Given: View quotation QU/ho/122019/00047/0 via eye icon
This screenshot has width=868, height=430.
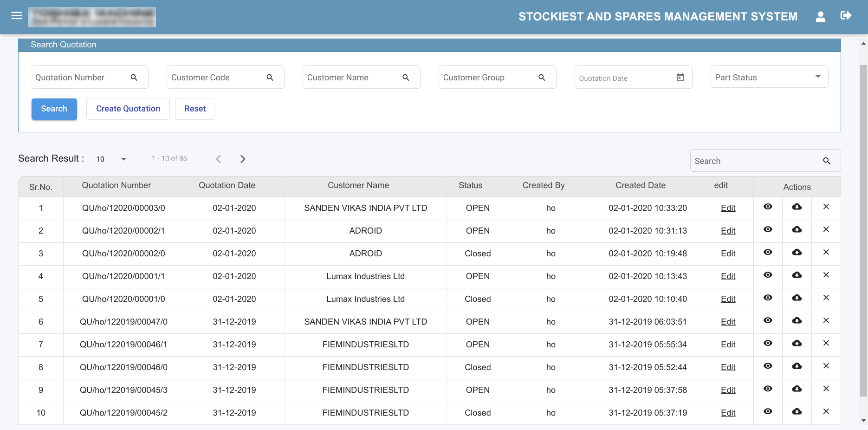Looking at the screenshot, I should point(768,320).
